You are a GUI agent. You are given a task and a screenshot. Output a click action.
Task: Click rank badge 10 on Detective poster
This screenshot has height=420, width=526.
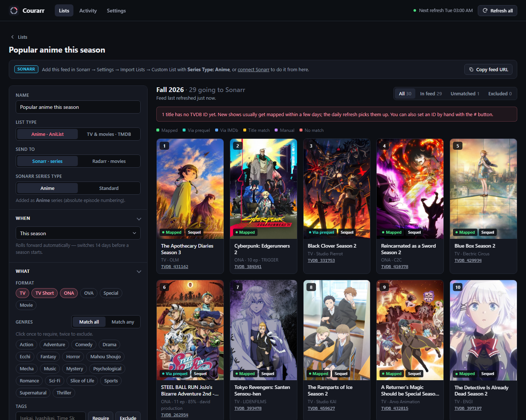(x=458, y=287)
